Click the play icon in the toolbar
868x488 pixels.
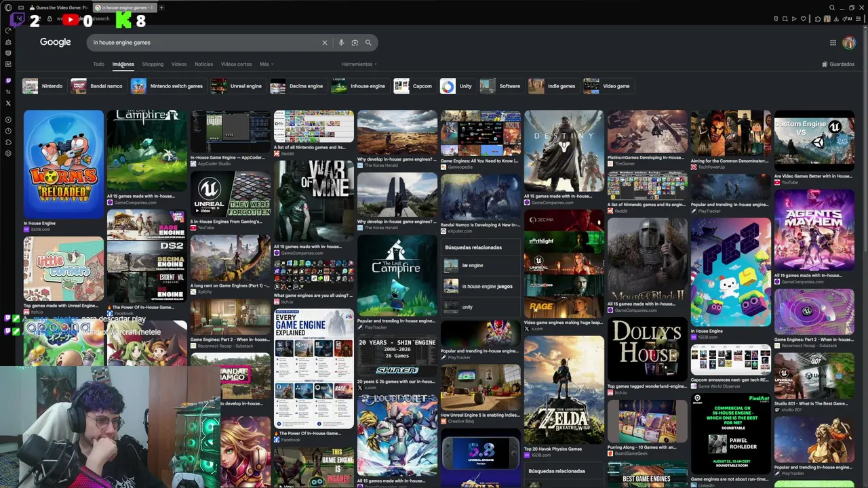[x=794, y=19]
